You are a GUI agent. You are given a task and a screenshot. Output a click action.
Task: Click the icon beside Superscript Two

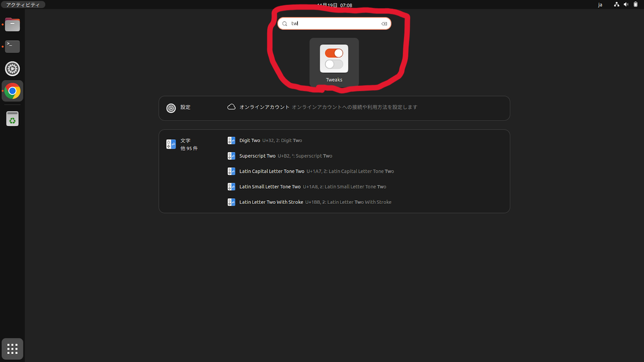(231, 156)
